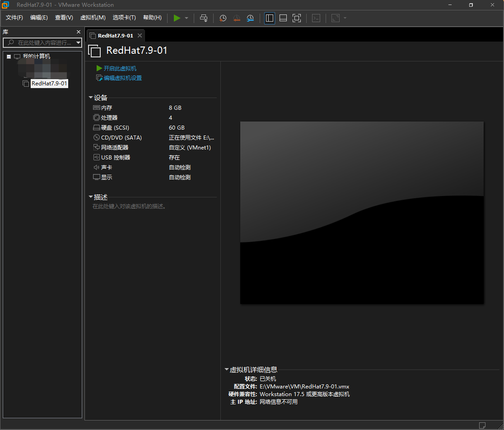Close the 库 library panel
504x430 pixels.
click(79, 32)
